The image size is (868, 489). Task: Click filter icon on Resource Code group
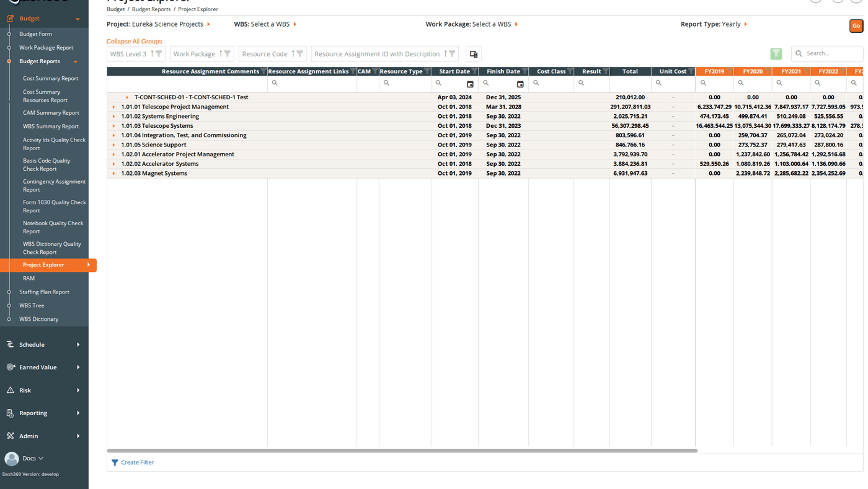point(299,54)
